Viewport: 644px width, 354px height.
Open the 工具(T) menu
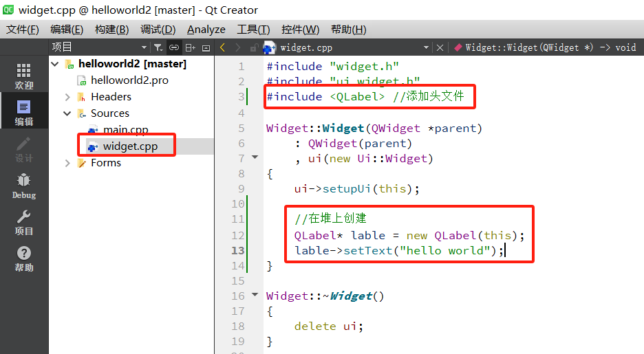click(x=253, y=30)
